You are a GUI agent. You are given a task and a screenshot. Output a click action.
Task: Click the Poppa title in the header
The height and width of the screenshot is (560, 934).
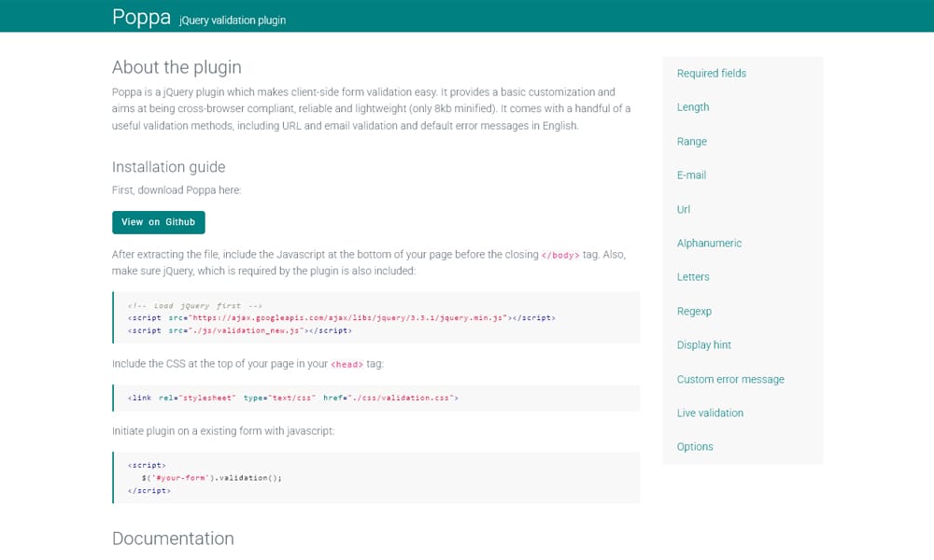[141, 17]
